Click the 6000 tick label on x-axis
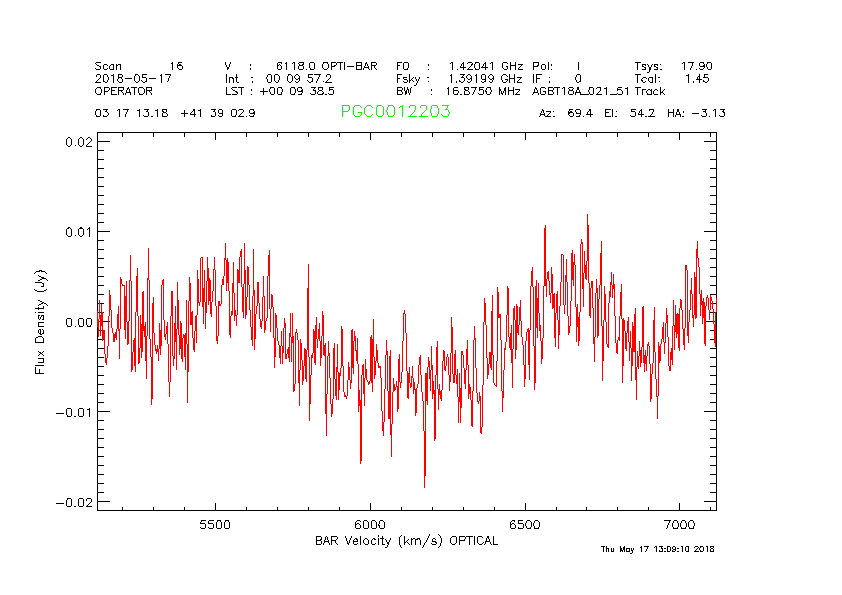 (x=370, y=524)
